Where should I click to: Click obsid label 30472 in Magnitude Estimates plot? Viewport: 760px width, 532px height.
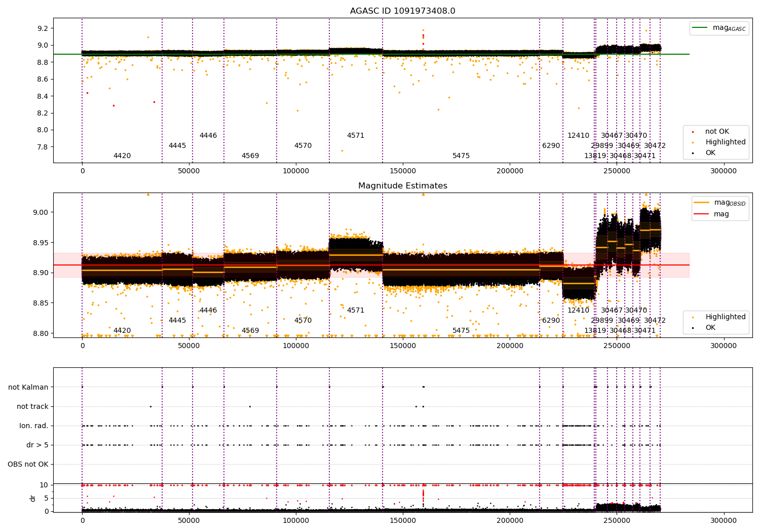[655, 321]
